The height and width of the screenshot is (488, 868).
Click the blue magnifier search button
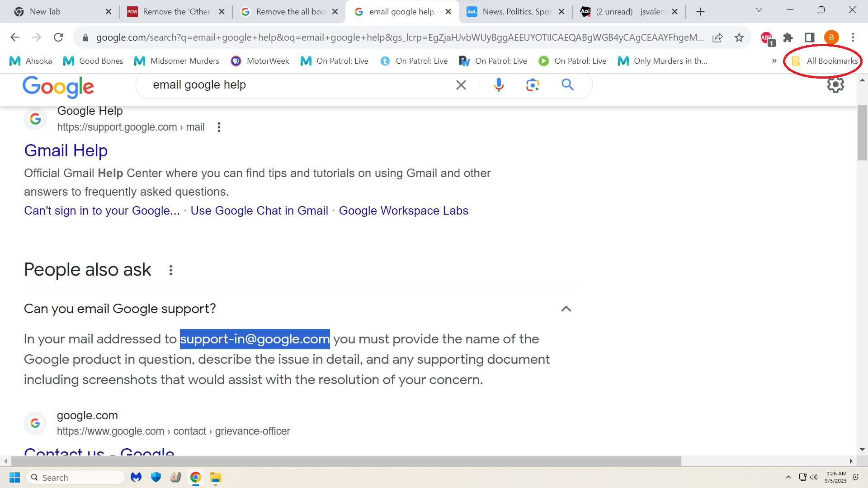pos(567,84)
